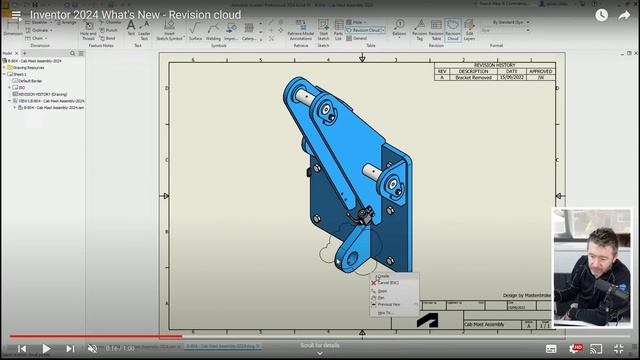Screen dimensions: 640x360
Task: Expand the Drawing Resources folder
Action: point(4,67)
